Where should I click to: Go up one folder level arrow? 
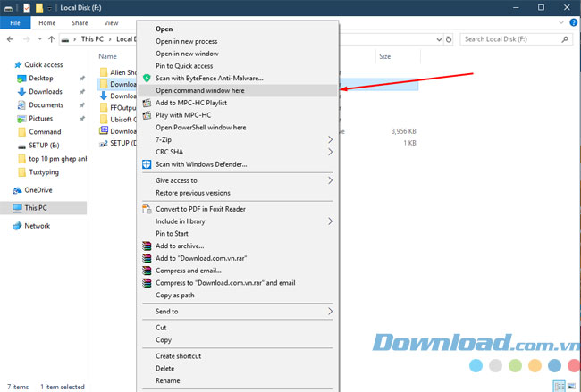pos(53,39)
